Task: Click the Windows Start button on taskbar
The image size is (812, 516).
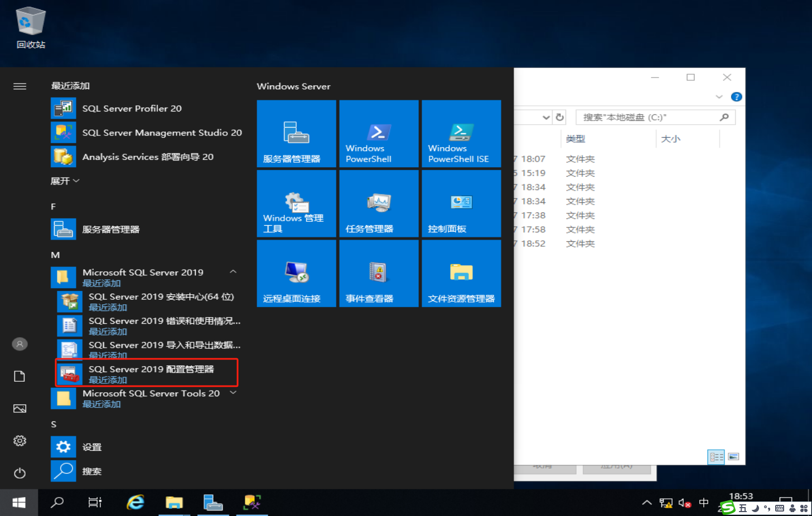Action: 19,503
